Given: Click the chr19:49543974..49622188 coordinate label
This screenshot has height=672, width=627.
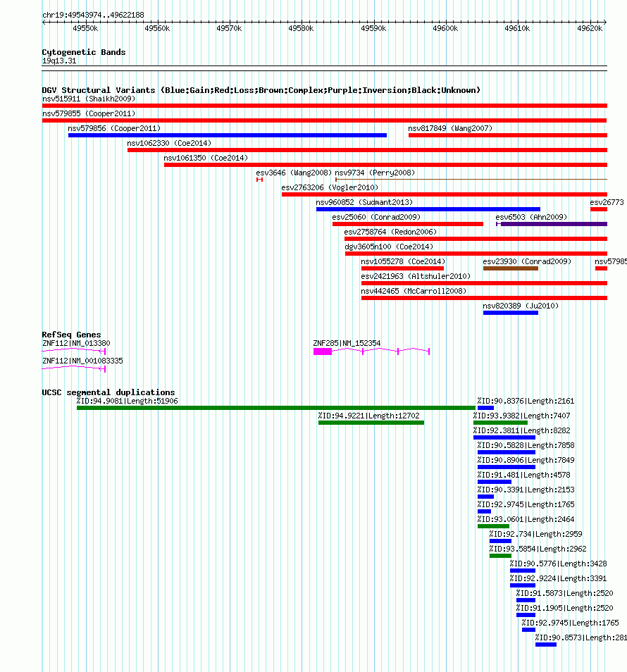Looking at the screenshot, I should [x=93, y=15].
